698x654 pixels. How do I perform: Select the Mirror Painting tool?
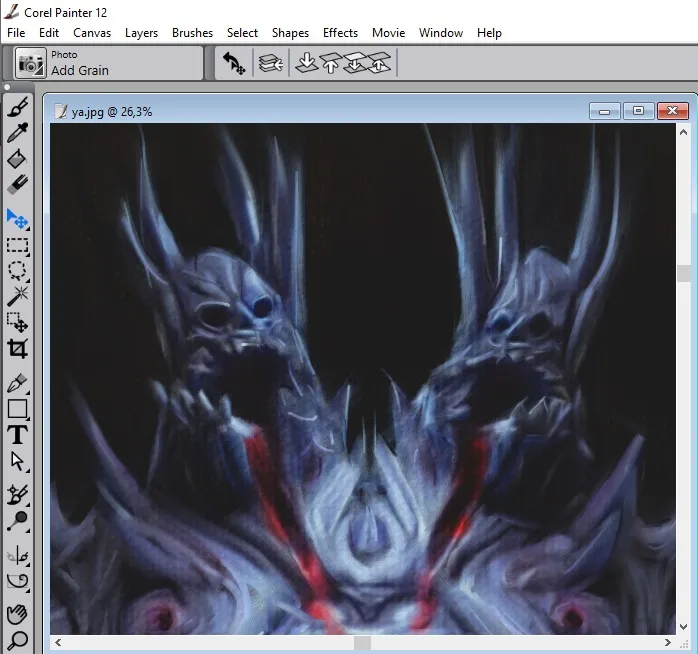click(x=18, y=556)
